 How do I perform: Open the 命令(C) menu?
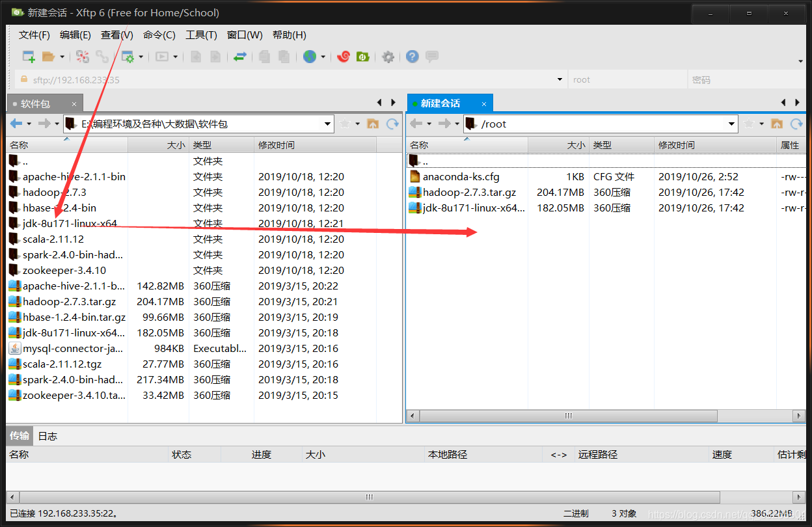[159, 35]
